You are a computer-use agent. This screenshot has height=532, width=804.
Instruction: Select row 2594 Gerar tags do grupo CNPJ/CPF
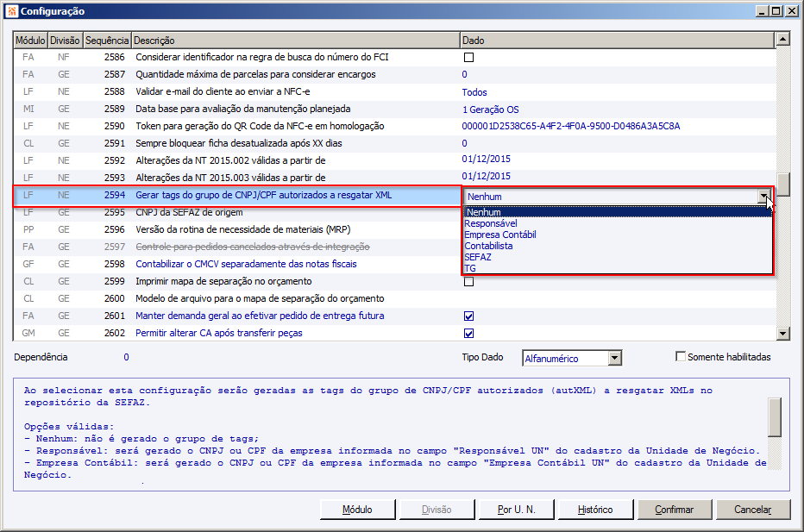tap(237, 195)
